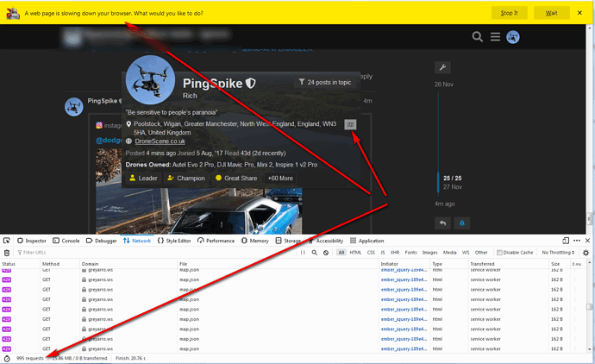
Task: Toggle the topic notification bell button
Action: coord(462,223)
